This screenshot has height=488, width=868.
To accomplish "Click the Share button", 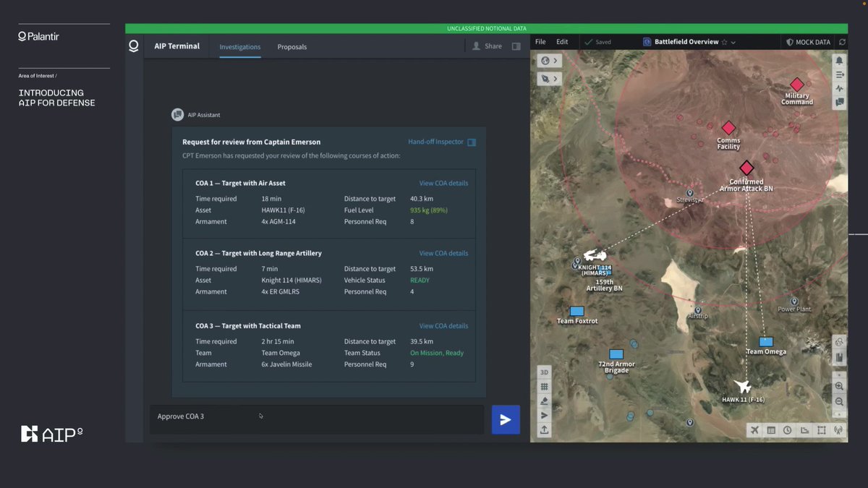I will [487, 46].
